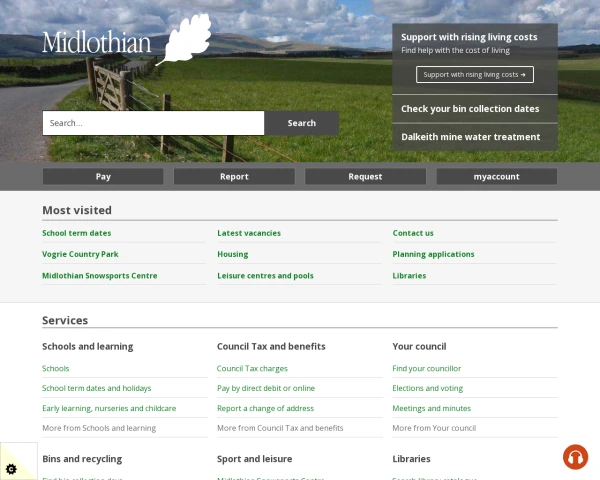Select the Request menu button
Screen dimensions: 600x480
[365, 176]
